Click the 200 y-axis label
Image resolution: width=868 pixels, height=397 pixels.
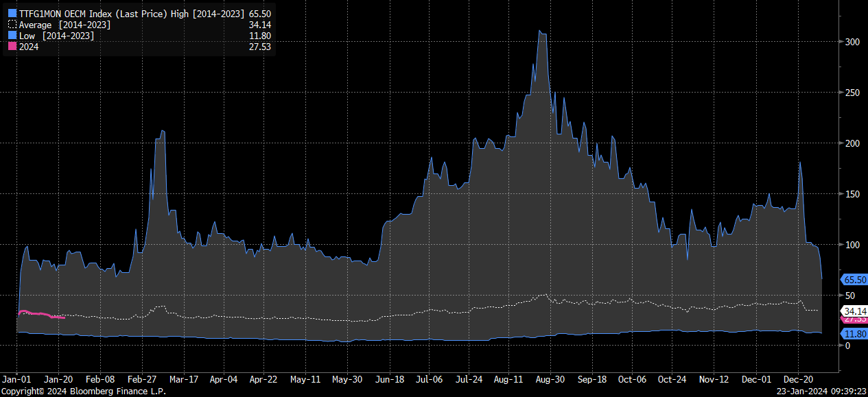click(x=852, y=143)
